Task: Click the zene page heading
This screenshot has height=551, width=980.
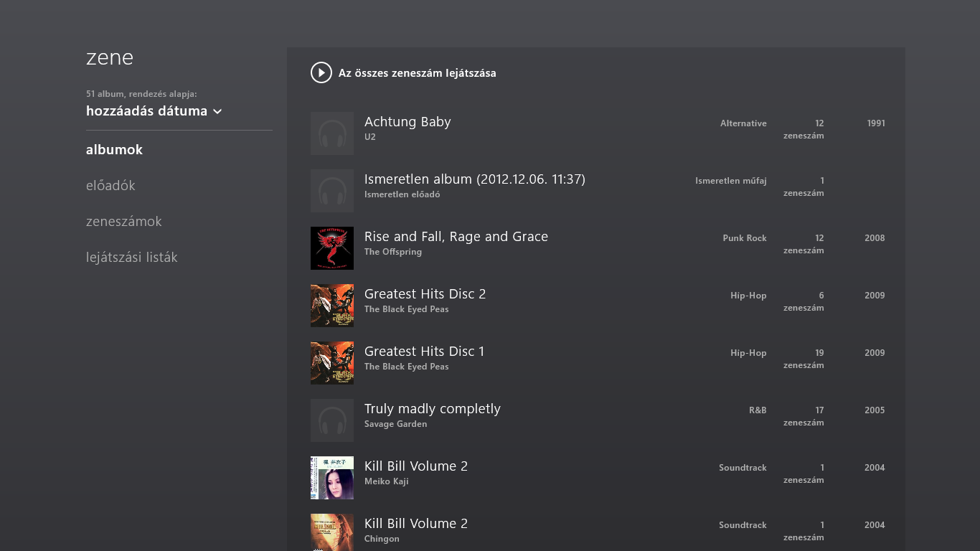Action: 110,57
